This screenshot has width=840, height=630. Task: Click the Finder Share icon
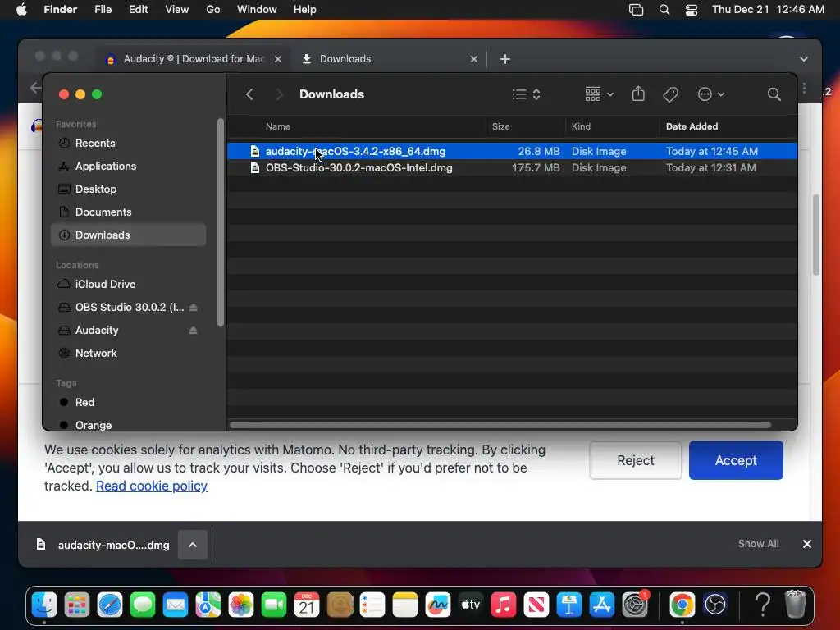[x=638, y=94]
